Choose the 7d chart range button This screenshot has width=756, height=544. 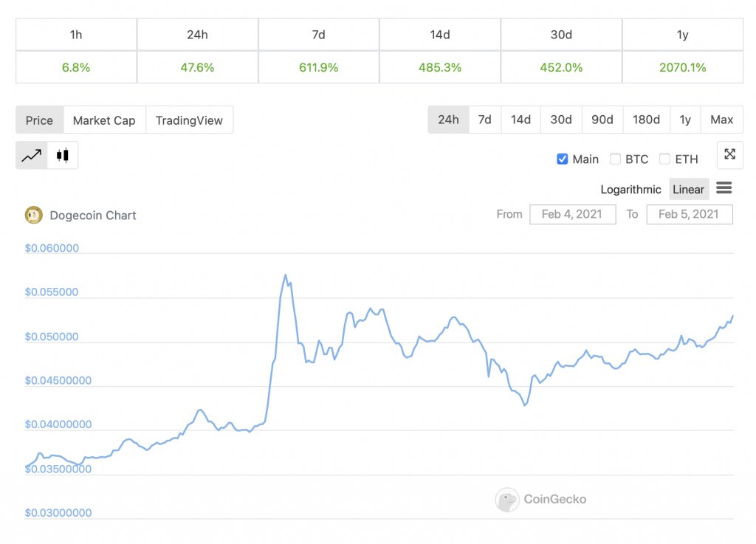click(484, 120)
